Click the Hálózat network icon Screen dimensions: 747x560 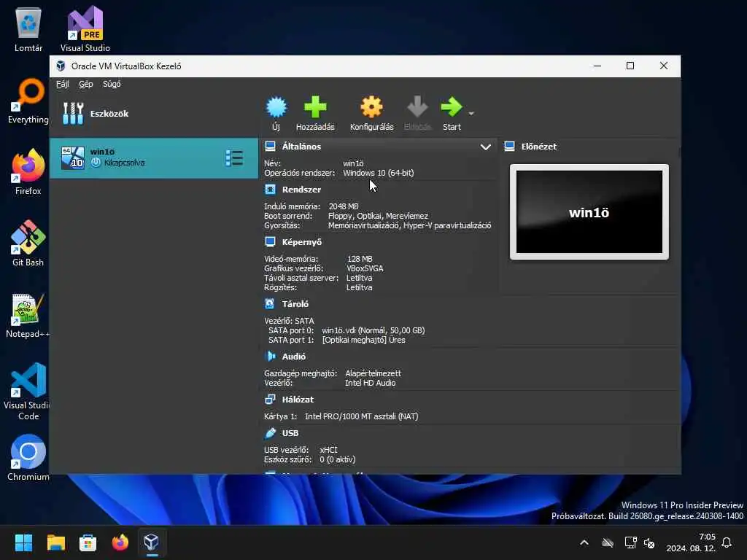pyautogui.click(x=270, y=399)
